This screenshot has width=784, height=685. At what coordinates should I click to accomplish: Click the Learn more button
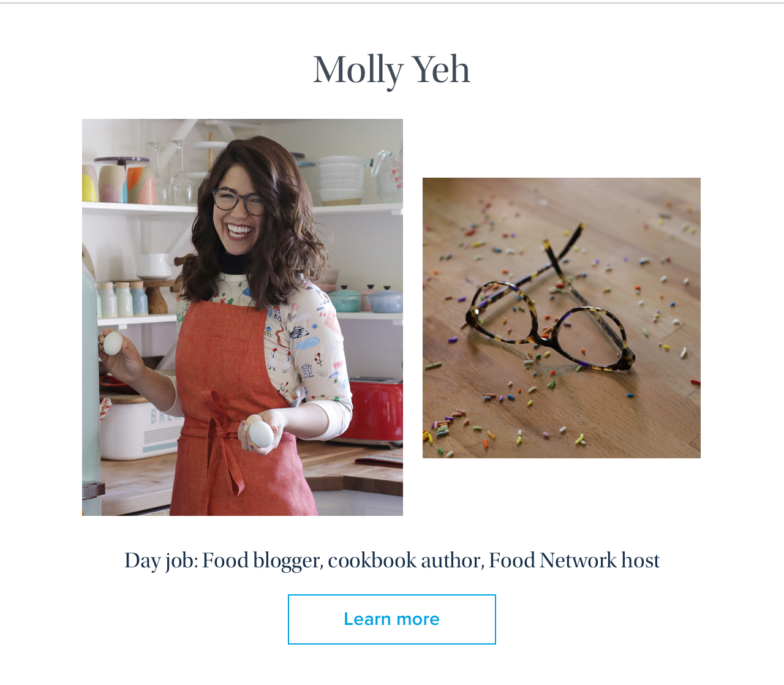click(392, 619)
